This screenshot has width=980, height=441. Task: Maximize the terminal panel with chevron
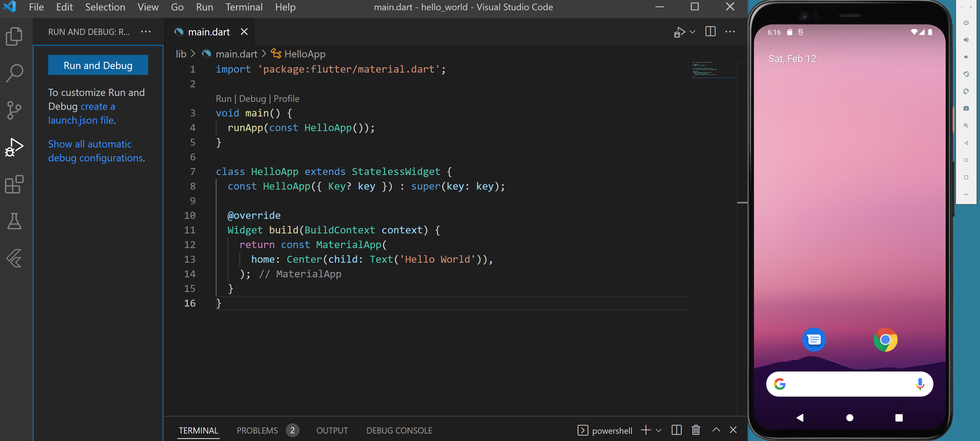716,429
